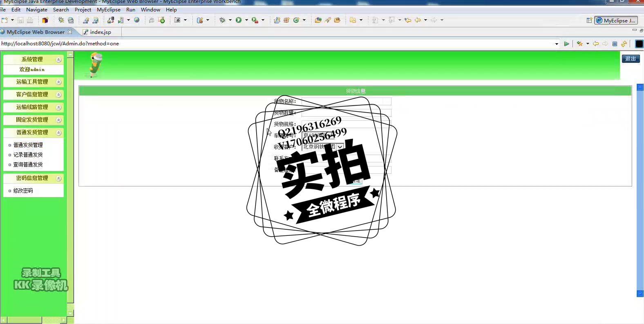Click the 货物名称 input field
This screenshot has width=644, height=324.
346,101
